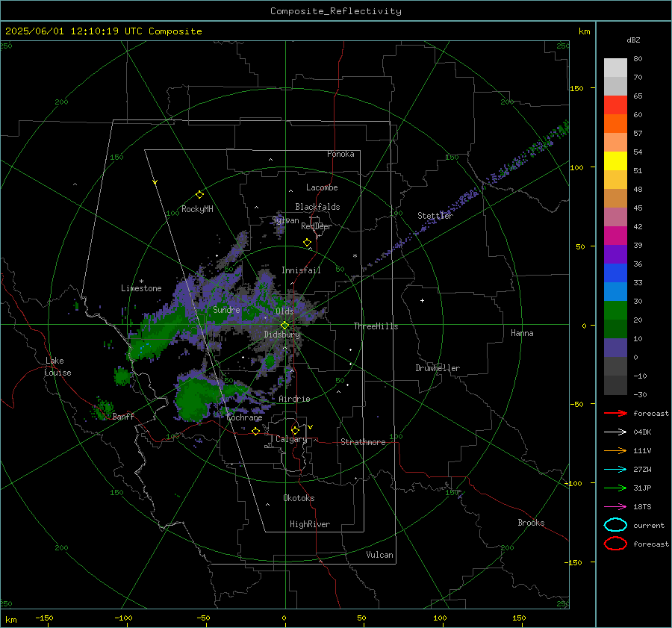The width and height of the screenshot is (672, 628).
Task: Click the Lake Louise label
Action: 57,367
